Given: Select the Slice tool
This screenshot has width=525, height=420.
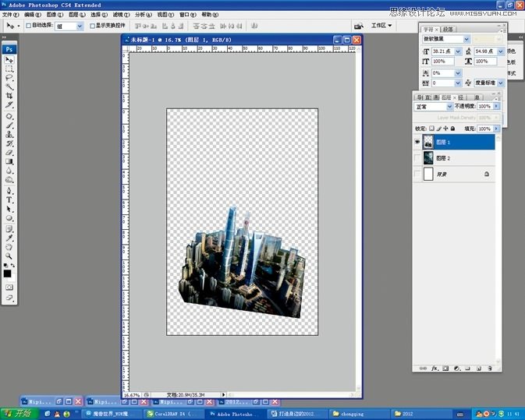Looking at the screenshot, I should pos(9,105).
